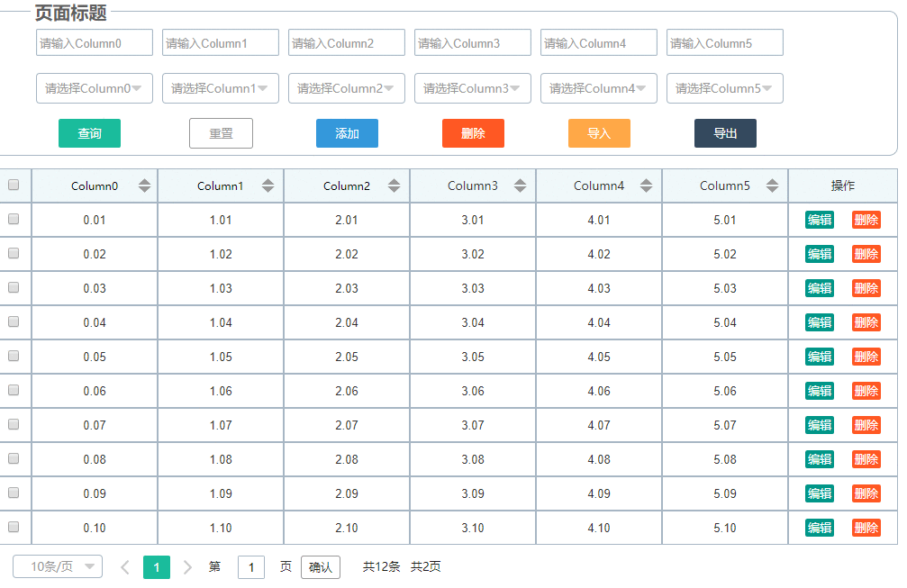Open the 请选择Column2 dropdown
The image size is (907, 588).
(x=347, y=88)
